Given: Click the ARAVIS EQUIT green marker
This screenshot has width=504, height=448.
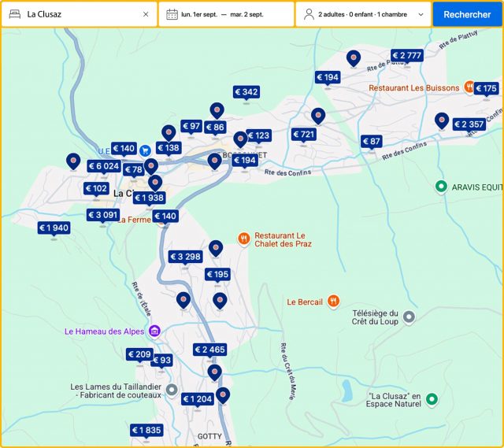Looking at the screenshot, I should point(441,187).
